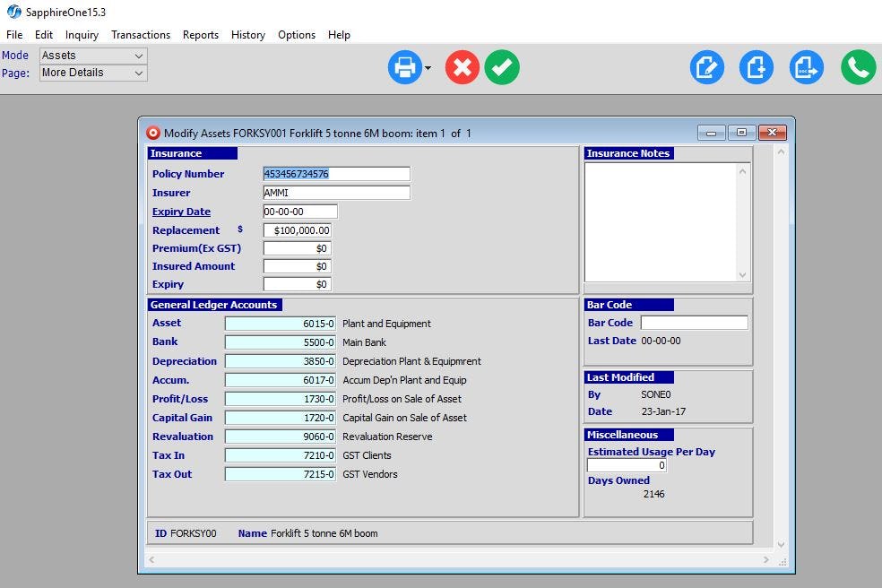Open the Inquiry menu

(x=82, y=35)
